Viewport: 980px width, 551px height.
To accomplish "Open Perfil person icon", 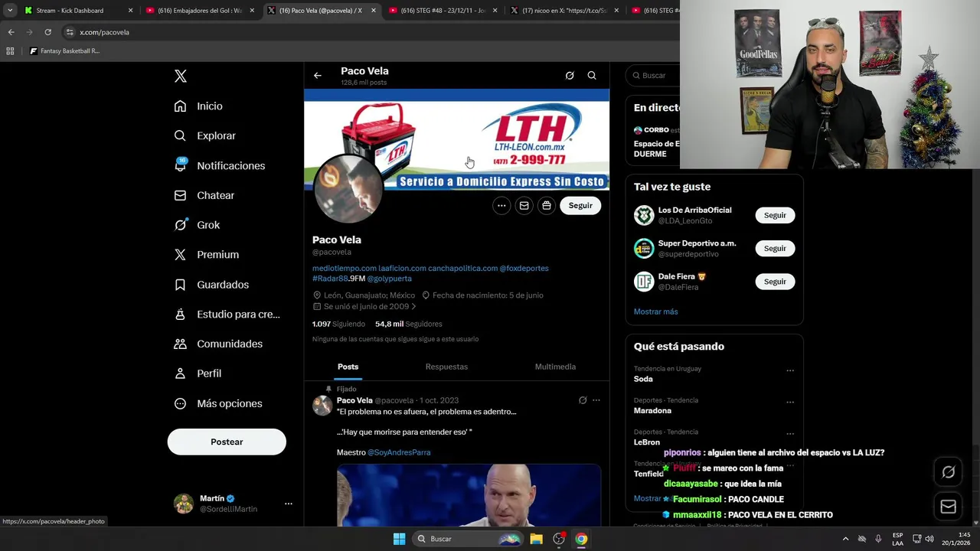I will click(180, 373).
